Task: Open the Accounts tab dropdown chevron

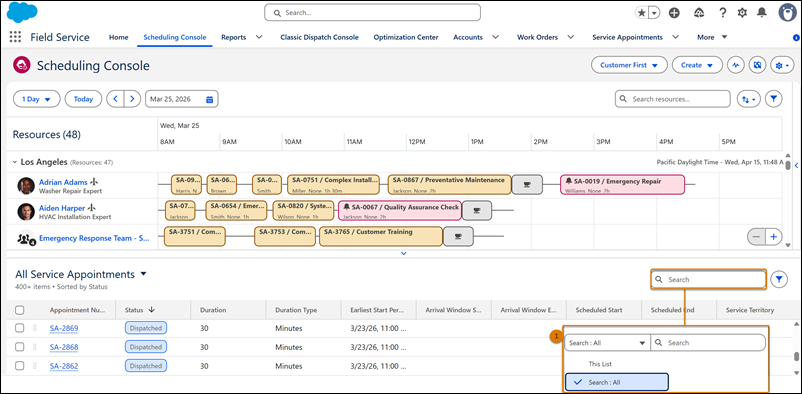Action: pos(495,37)
